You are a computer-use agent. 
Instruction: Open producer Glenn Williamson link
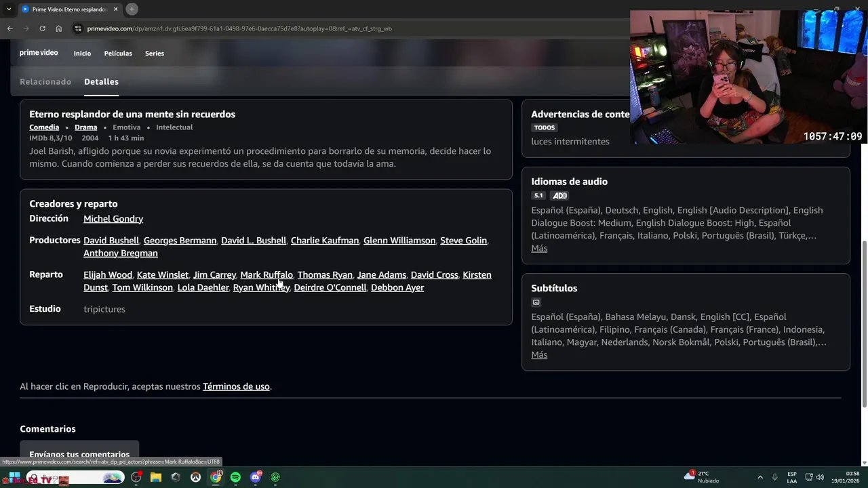399,241
